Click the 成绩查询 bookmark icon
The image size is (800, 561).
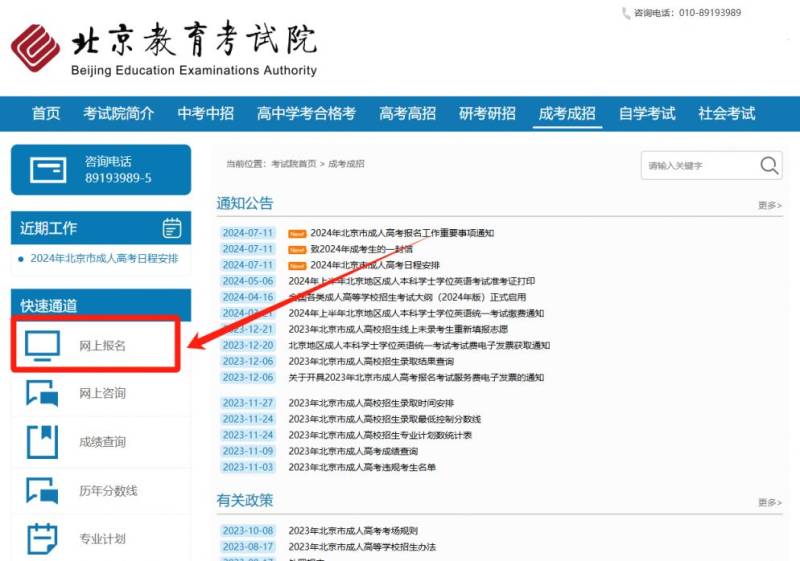[x=42, y=441]
